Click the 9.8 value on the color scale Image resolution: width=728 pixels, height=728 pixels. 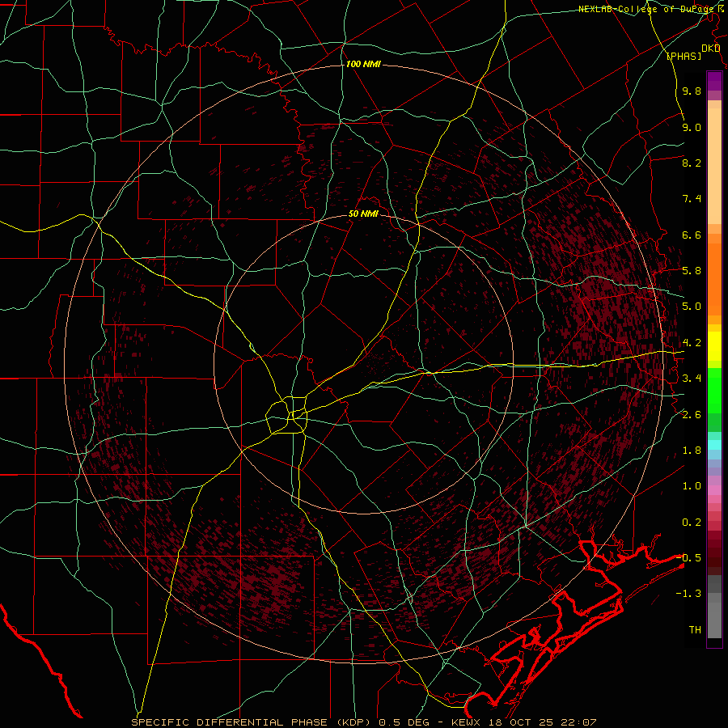point(692,91)
